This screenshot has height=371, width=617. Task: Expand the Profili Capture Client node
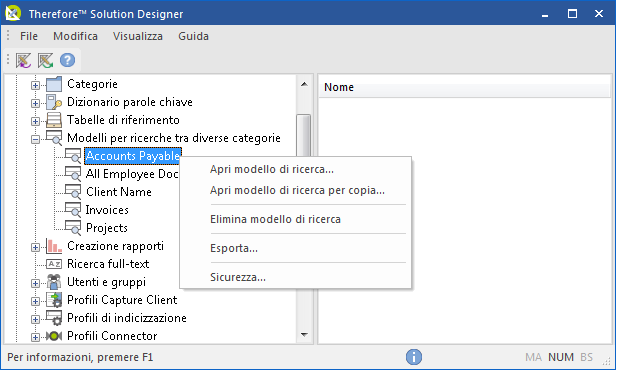tap(35, 301)
